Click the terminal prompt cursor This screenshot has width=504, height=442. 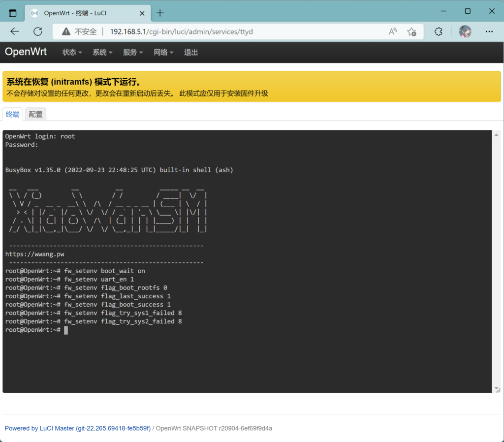coord(66,330)
